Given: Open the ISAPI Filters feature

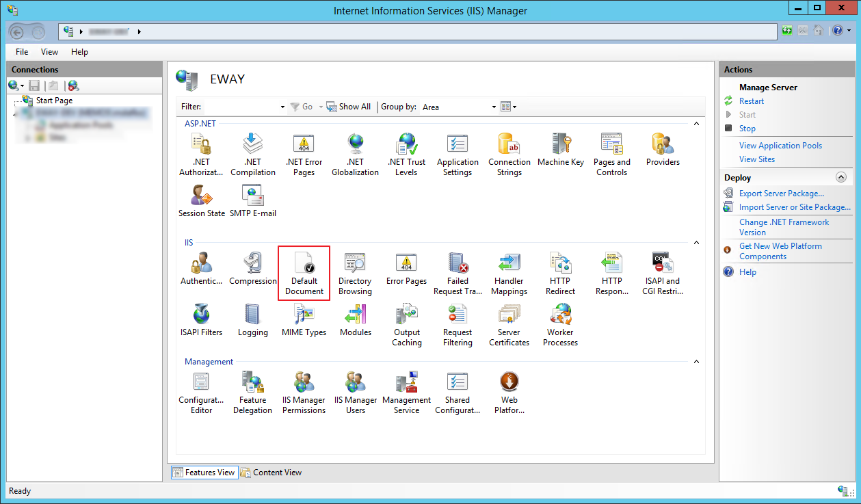Looking at the screenshot, I should pyautogui.click(x=201, y=320).
